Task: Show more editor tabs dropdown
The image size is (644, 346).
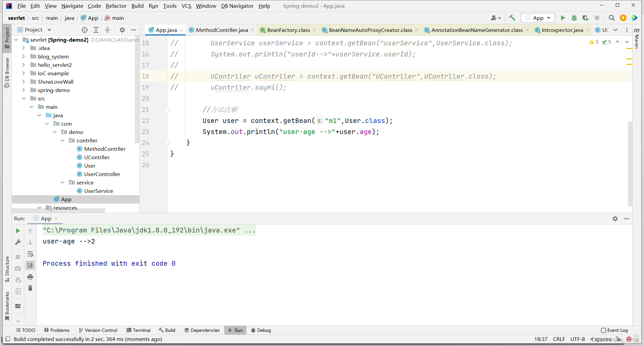Action: [615, 30]
